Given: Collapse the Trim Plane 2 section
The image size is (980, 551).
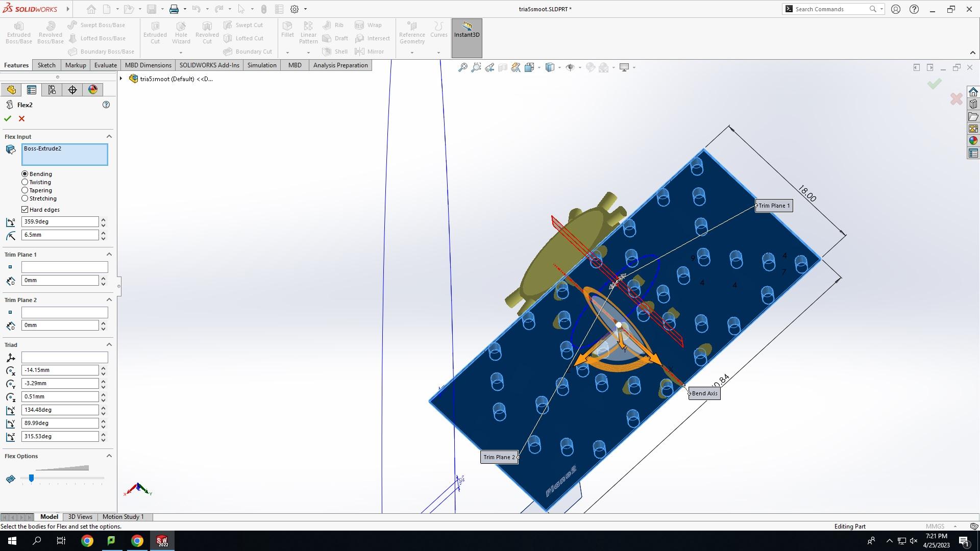Looking at the screenshot, I should point(109,300).
